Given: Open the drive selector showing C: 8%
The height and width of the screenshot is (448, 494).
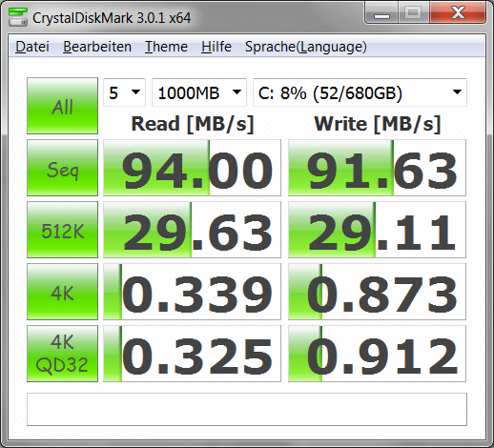Looking at the screenshot, I should click(x=360, y=92).
